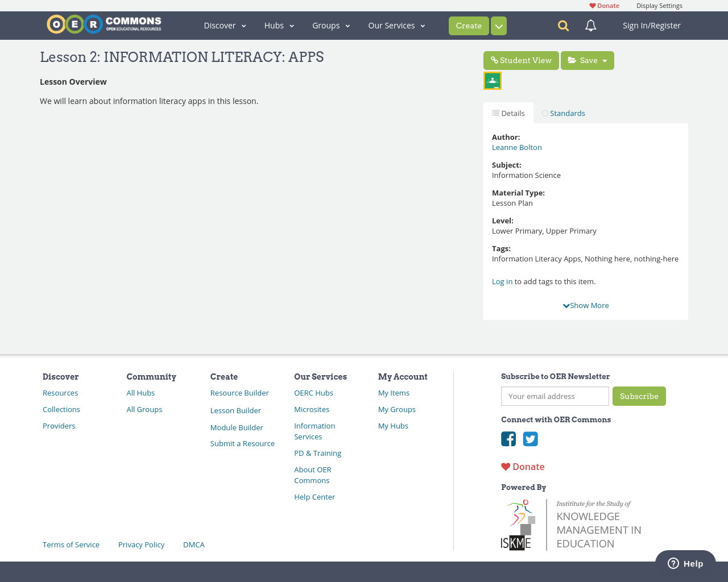Viewport: 728px width, 582px height.
Task: Click the Subscribe button
Action: coord(639,396)
